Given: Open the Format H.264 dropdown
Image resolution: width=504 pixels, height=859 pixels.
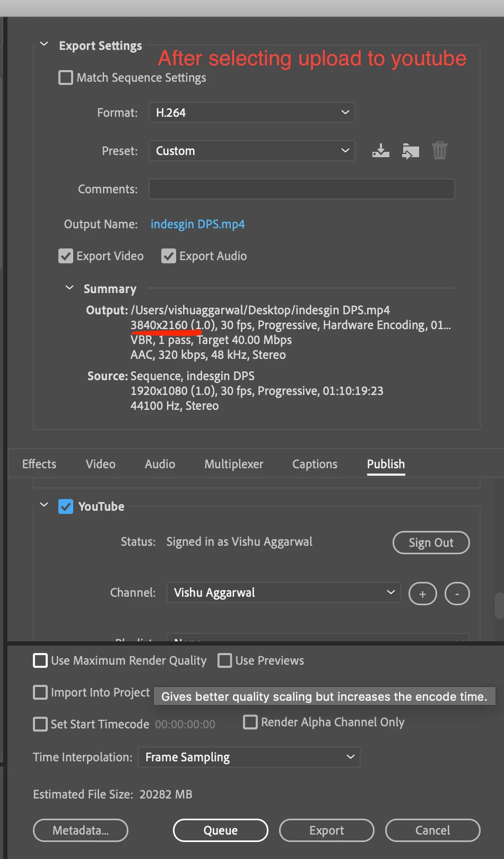Looking at the screenshot, I should click(252, 113).
